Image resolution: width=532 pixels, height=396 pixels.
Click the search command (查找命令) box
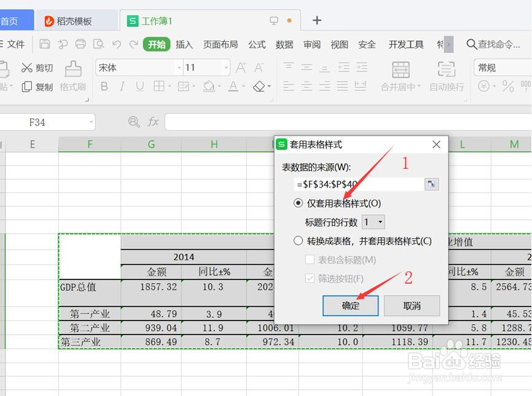pyautogui.click(x=494, y=44)
